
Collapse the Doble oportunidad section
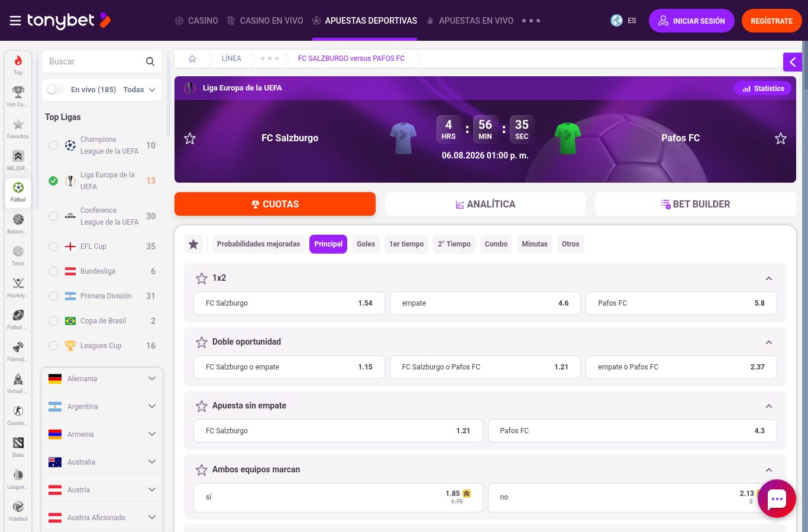(769, 342)
